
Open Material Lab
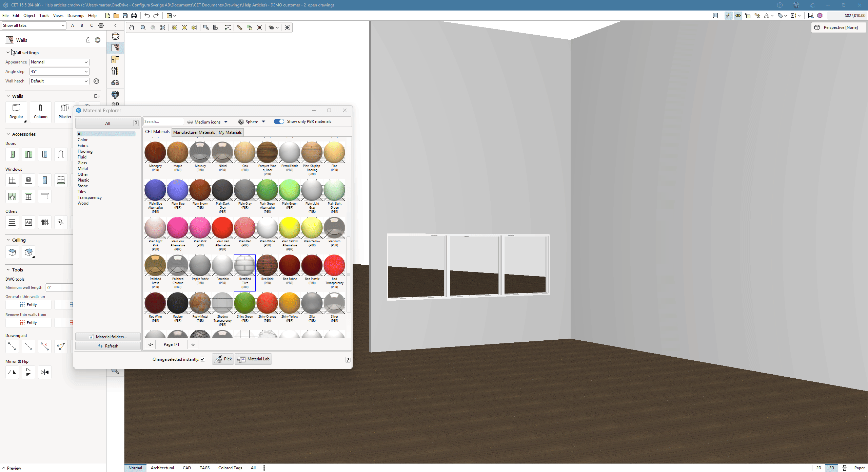coord(253,359)
